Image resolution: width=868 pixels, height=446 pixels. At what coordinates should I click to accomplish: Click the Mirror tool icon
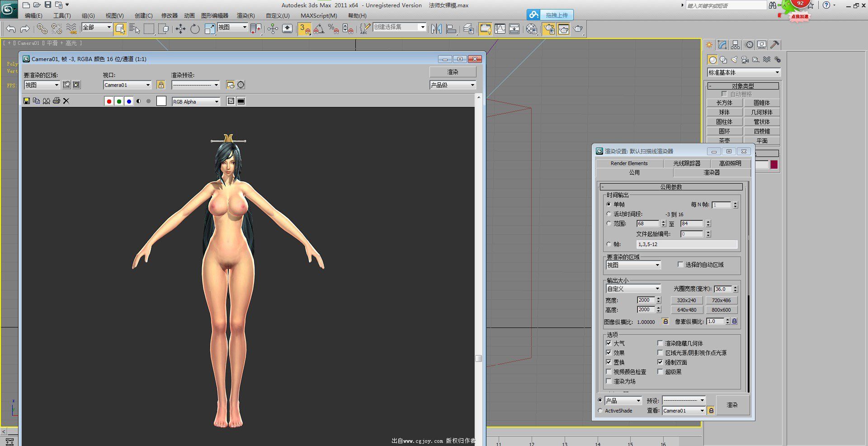[436, 29]
